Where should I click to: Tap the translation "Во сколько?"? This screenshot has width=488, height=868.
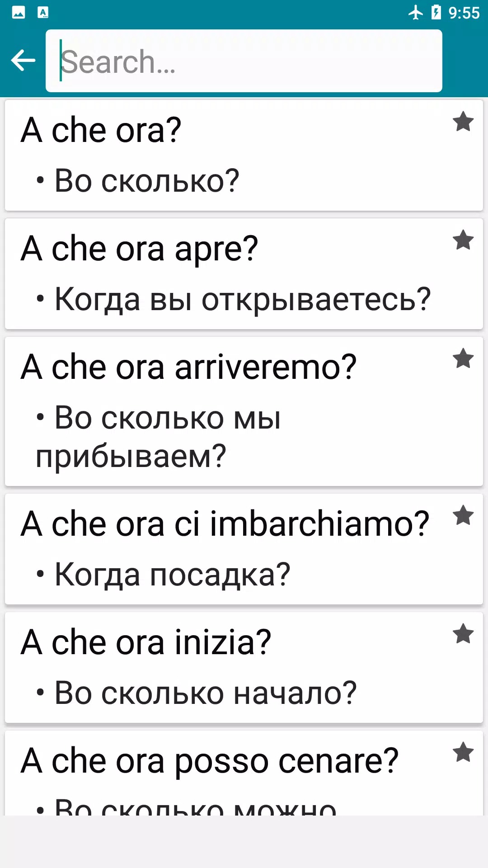click(x=146, y=181)
